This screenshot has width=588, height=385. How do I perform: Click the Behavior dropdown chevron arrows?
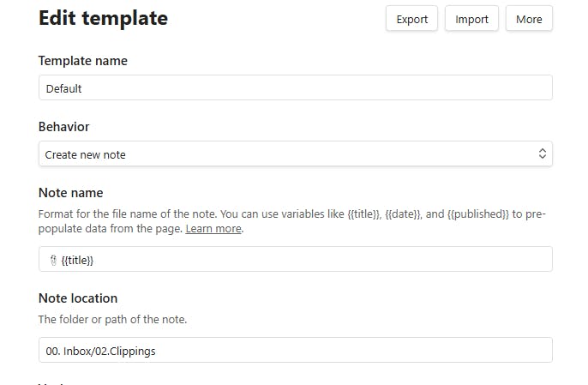(542, 153)
